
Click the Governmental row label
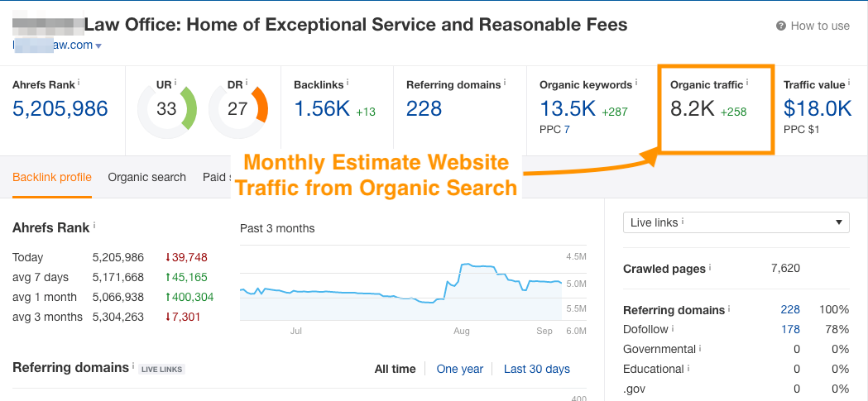pos(659,349)
